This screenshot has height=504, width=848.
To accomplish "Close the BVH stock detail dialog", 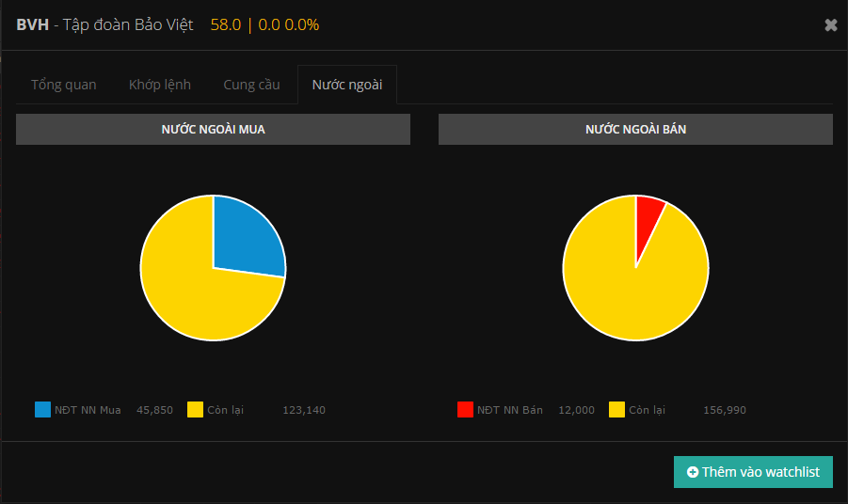I will point(830,25).
